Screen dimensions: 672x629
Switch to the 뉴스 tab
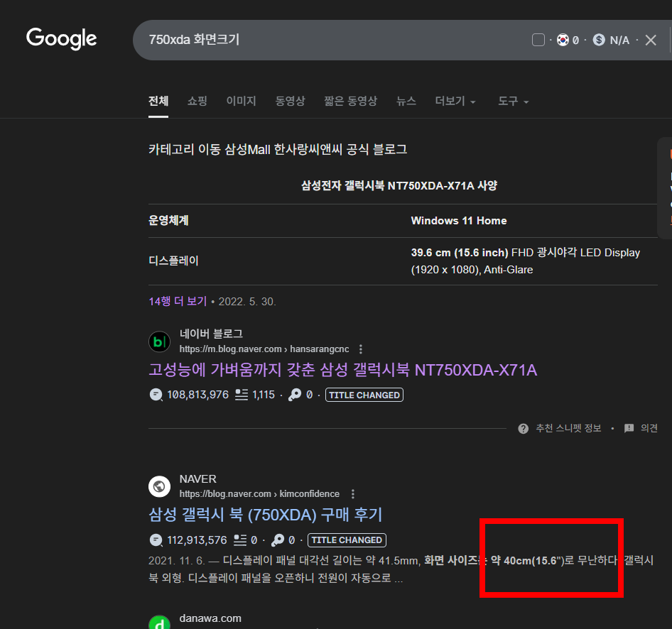click(x=406, y=101)
